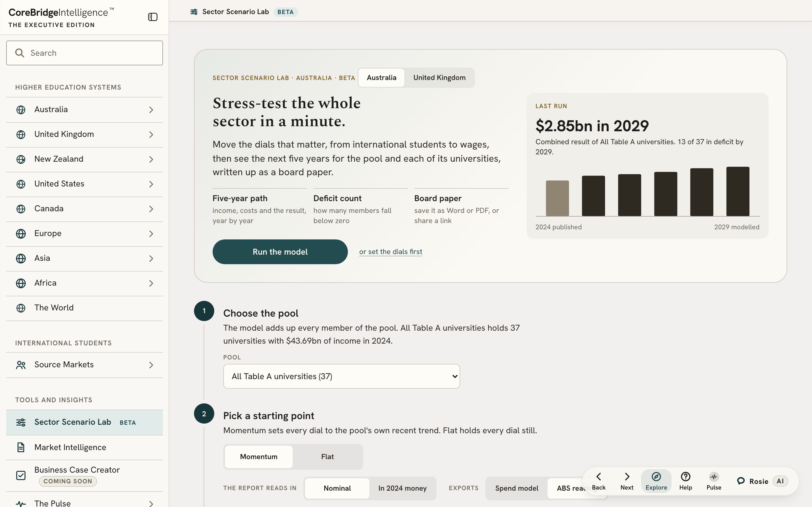Expand the Source Markets section chevron
This screenshot has width=812, height=507.
151,365
